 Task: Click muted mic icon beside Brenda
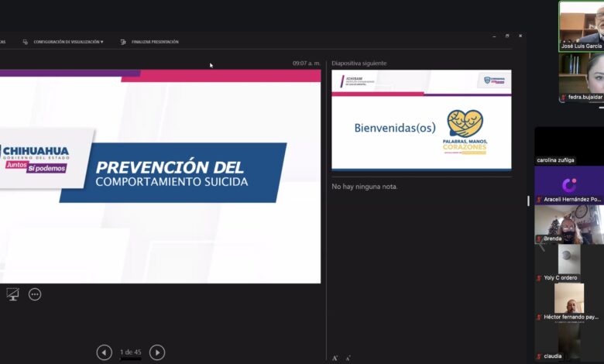tap(539, 239)
